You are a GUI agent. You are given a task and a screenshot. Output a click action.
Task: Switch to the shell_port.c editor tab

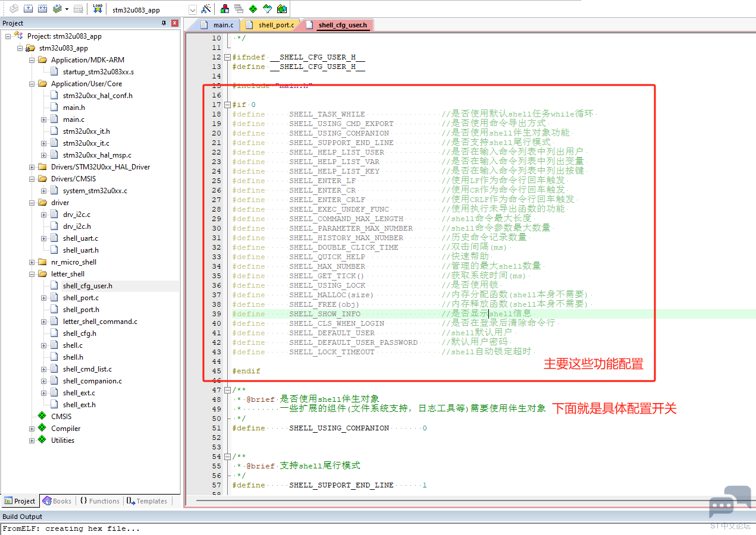[x=271, y=25]
